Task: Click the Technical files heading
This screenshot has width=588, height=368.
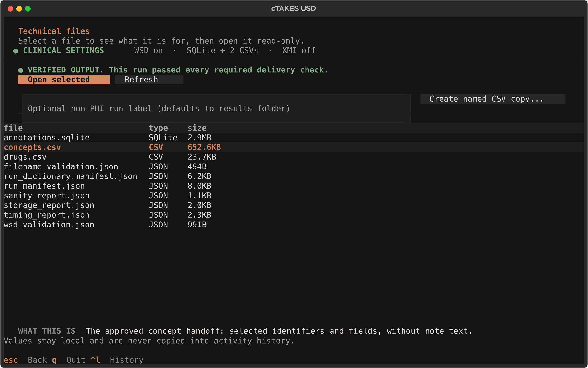Action: [x=54, y=31]
